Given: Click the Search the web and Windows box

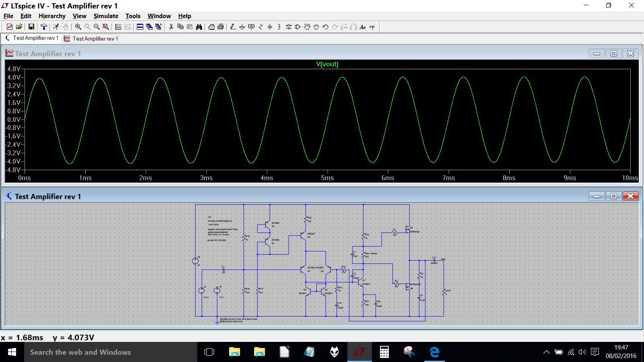Looking at the screenshot, I should coord(111,352).
